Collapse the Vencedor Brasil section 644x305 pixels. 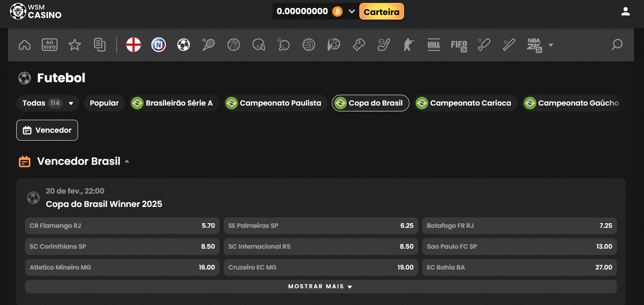point(127,161)
